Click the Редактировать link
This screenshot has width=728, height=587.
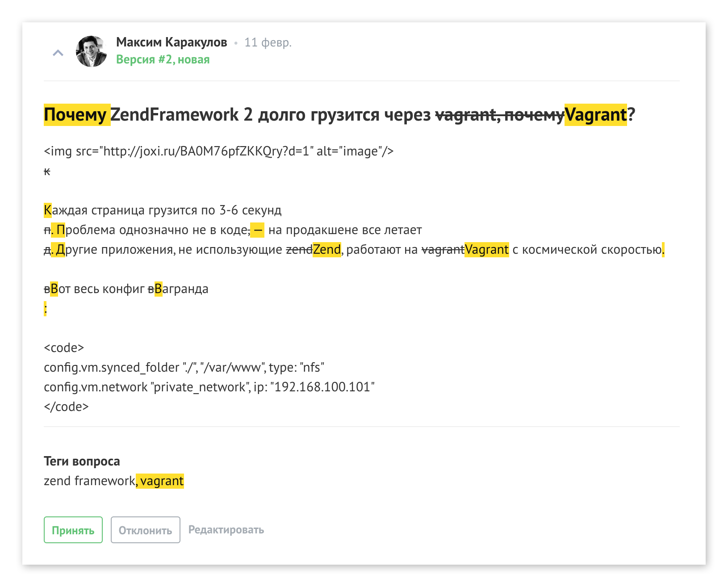pyautogui.click(x=226, y=530)
